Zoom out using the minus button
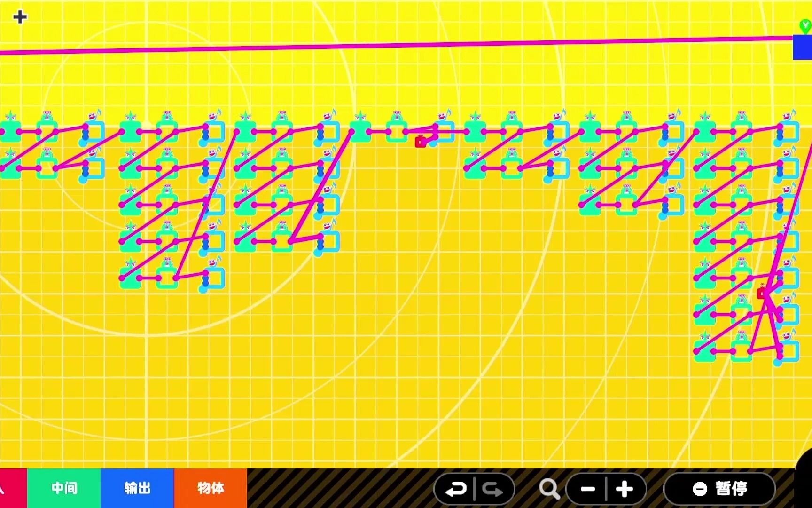 pyautogui.click(x=588, y=490)
